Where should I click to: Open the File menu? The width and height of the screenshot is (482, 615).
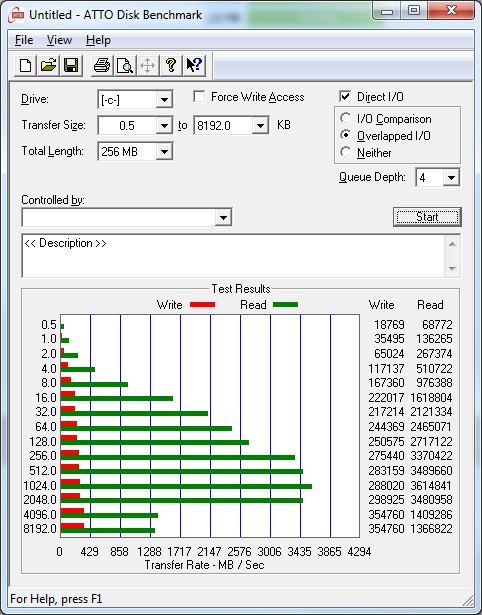[x=24, y=40]
